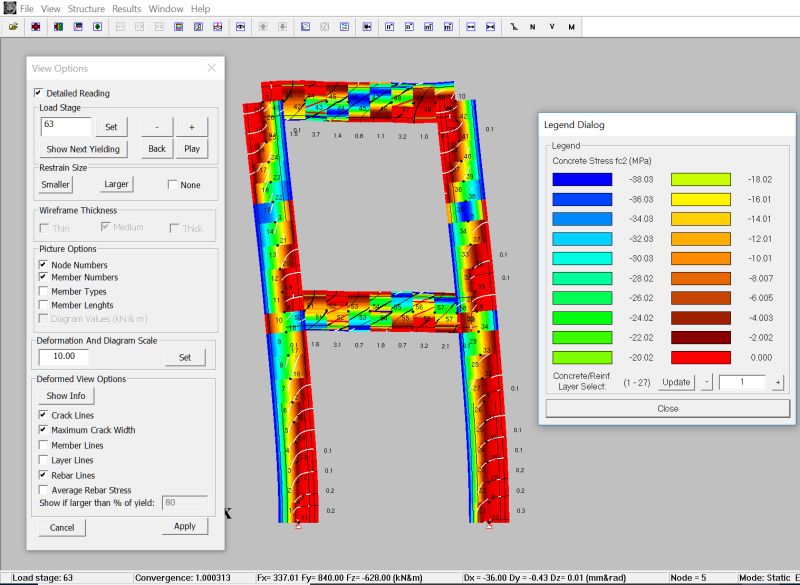This screenshot has width=800, height=585.
Task: Click the n+ node toolbar icon
Action: pyautogui.click(x=389, y=27)
